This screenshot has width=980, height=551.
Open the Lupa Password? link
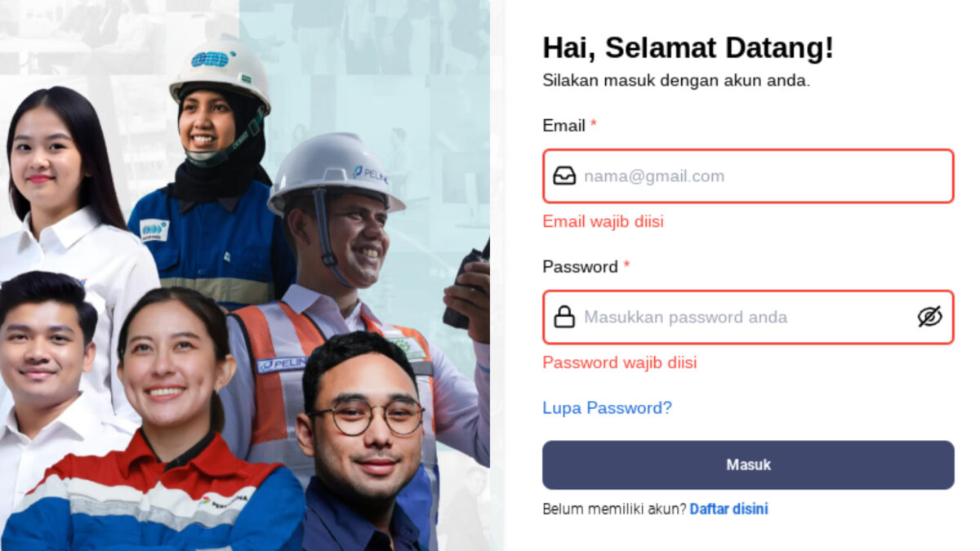(607, 407)
